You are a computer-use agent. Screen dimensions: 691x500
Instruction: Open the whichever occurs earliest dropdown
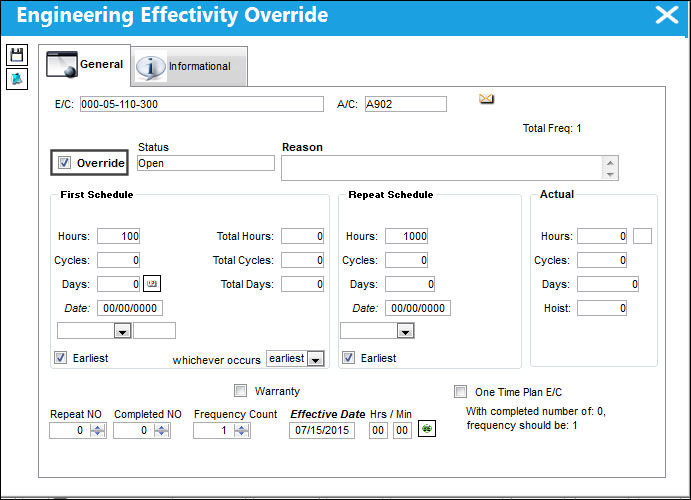click(x=315, y=359)
